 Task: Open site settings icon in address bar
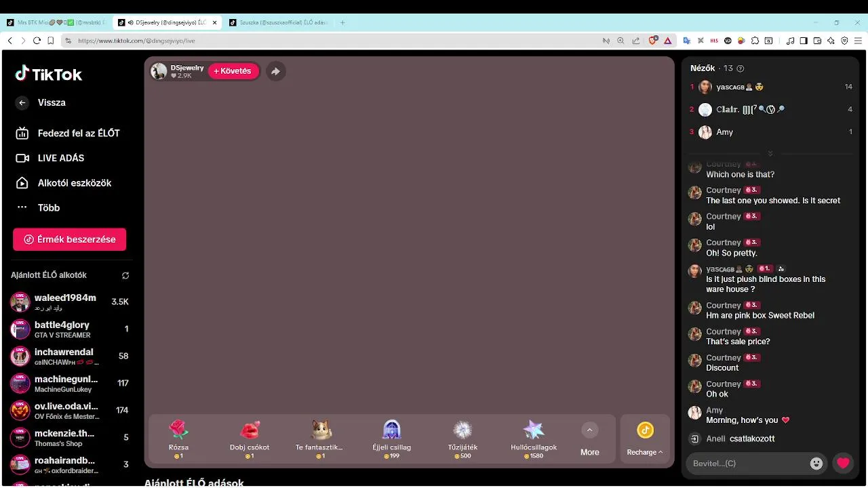[x=68, y=41]
